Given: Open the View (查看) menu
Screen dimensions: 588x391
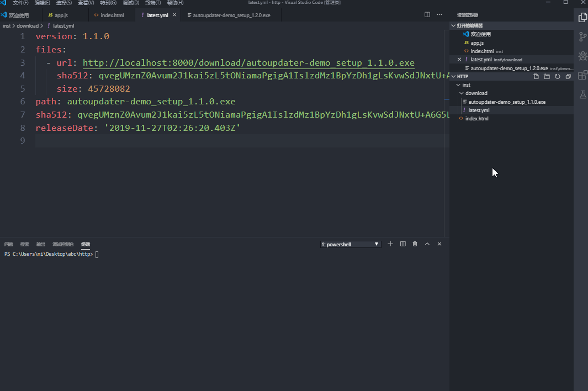Looking at the screenshot, I should 86,3.
